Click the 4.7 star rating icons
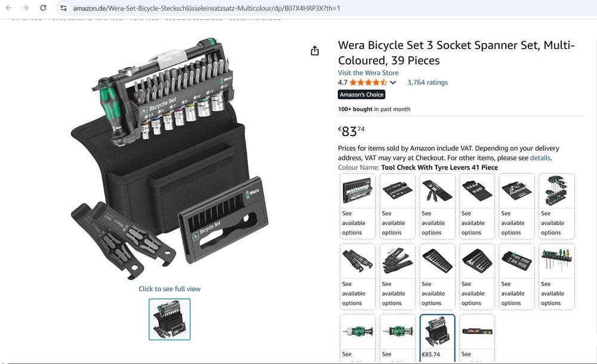Viewport: 597px width, 364px height. 368,82
